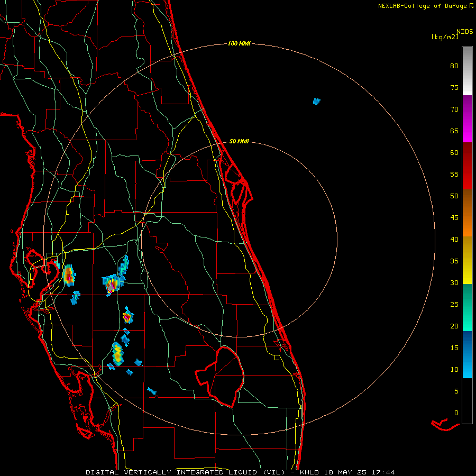
Task: Click the KMLB station identifier in the caption
Action: tap(309, 472)
